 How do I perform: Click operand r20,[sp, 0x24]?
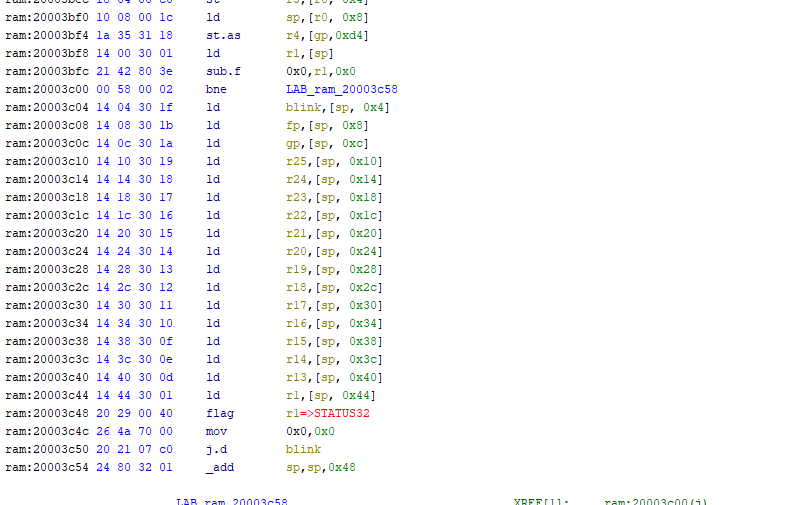pos(334,251)
